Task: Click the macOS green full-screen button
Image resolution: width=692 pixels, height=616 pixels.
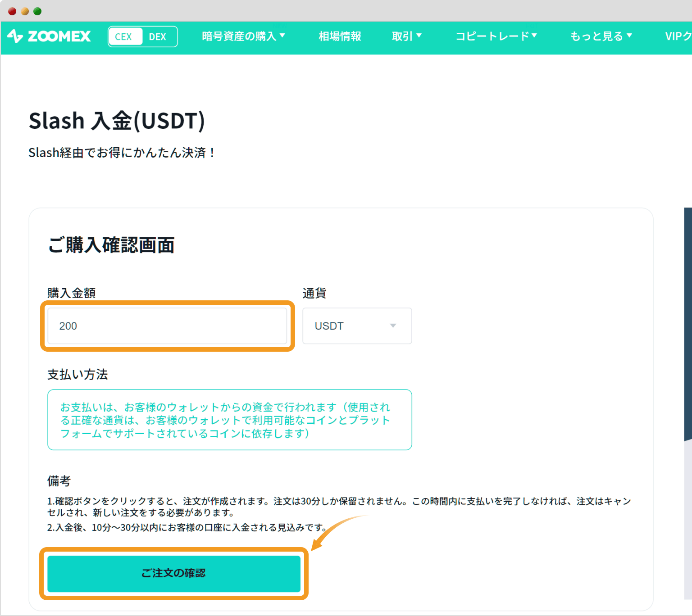Action: [x=36, y=10]
